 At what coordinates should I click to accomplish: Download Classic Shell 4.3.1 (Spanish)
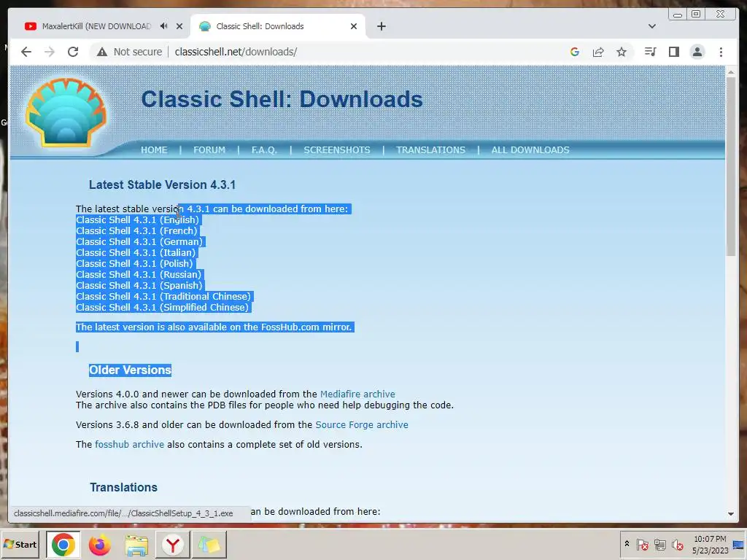tap(139, 286)
